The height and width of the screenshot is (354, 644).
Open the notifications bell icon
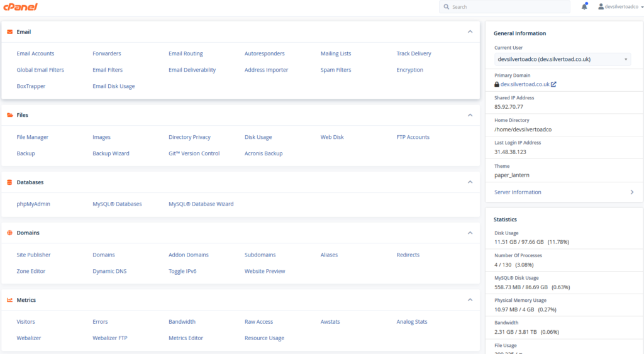tap(584, 7)
